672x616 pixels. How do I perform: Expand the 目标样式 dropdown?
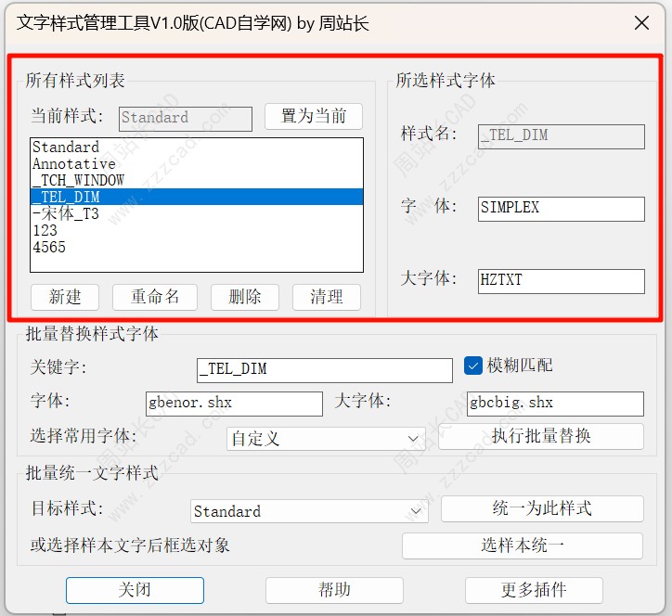(309, 511)
